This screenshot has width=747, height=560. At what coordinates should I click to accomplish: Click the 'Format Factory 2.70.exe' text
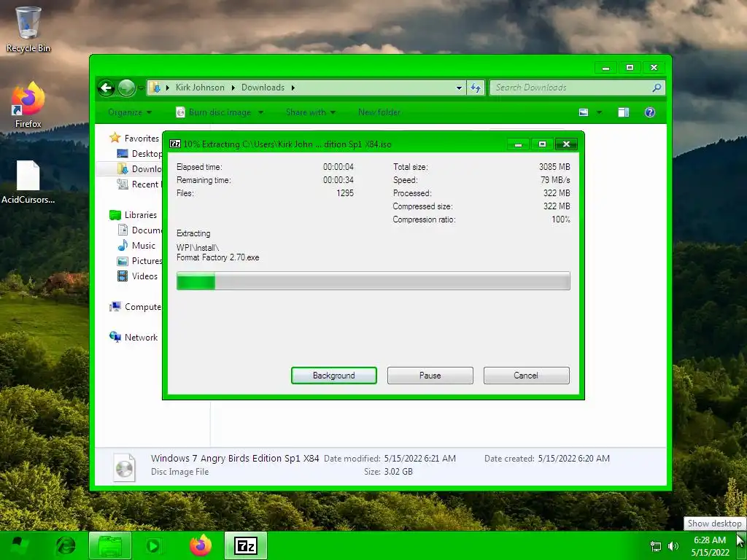click(217, 257)
